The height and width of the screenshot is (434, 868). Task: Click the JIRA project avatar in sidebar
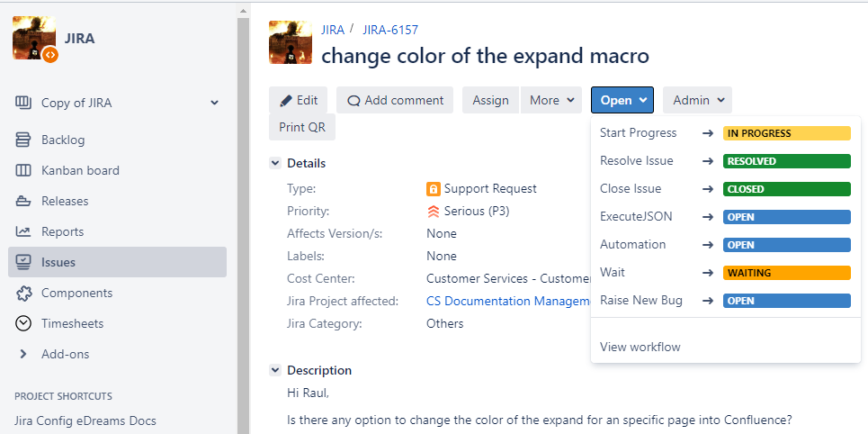34,38
